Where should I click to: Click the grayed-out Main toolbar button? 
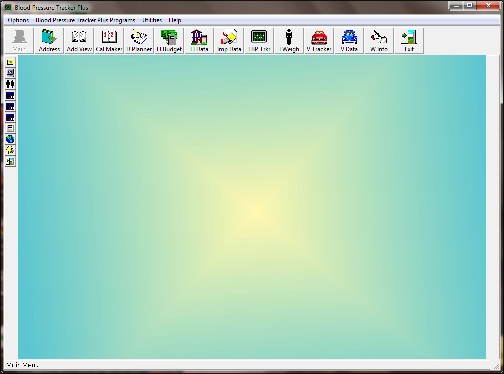(19, 40)
